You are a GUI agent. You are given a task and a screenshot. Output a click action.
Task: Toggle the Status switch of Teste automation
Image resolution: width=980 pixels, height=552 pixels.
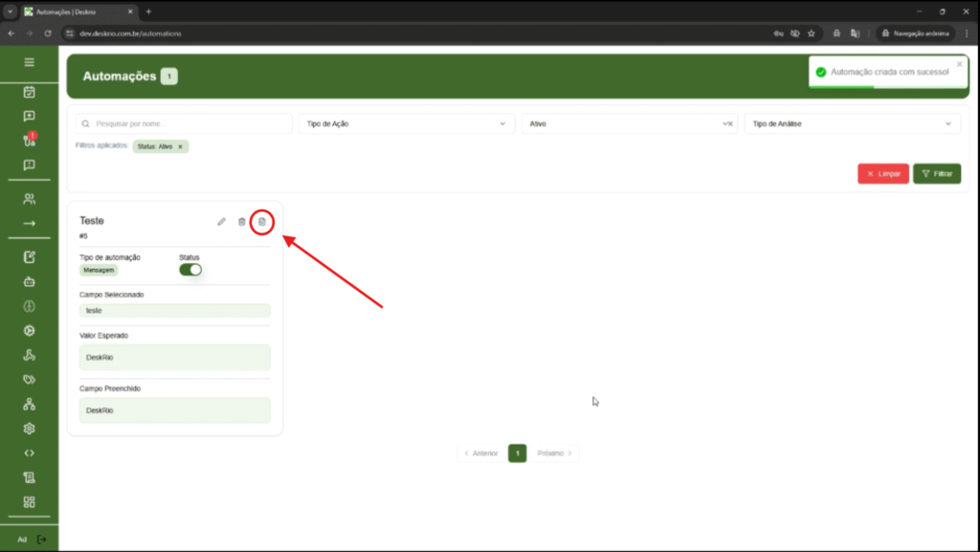click(x=190, y=270)
